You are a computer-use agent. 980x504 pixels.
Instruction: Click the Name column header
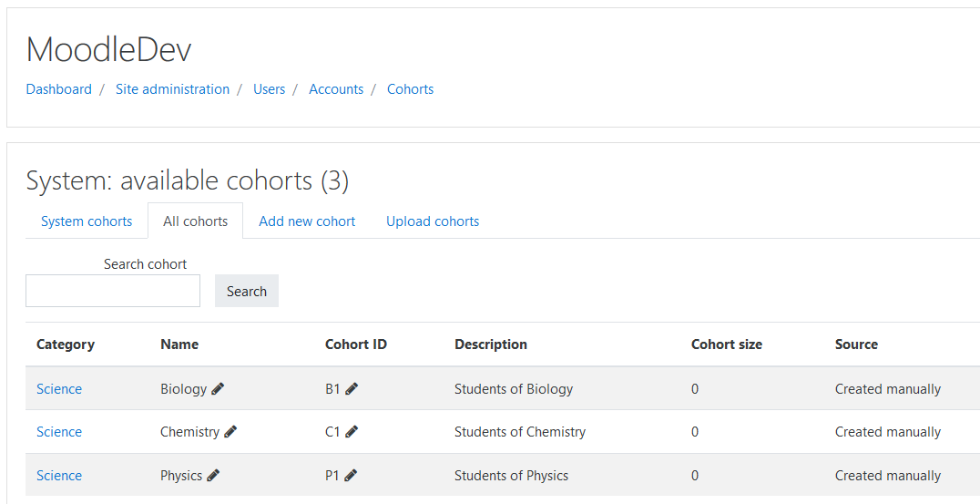(x=179, y=345)
